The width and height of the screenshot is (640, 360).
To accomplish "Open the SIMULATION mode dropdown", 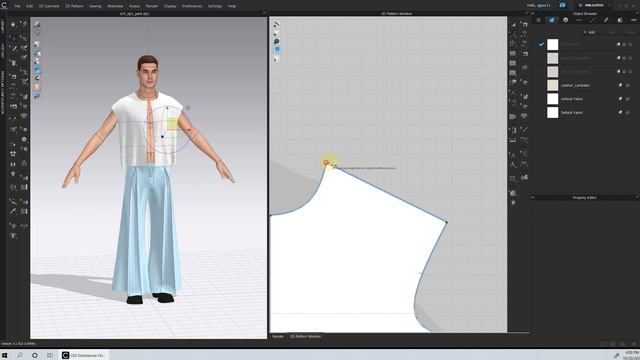I will tap(594, 5).
